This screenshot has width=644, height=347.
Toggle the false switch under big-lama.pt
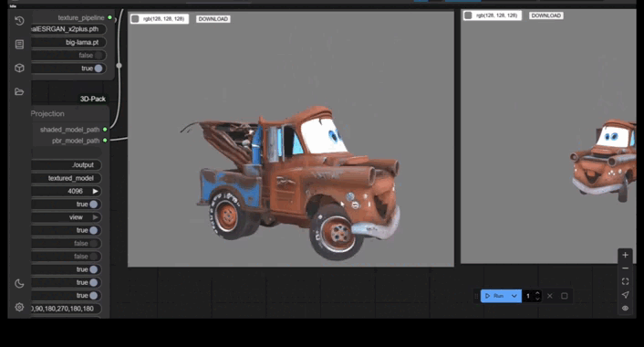99,55
